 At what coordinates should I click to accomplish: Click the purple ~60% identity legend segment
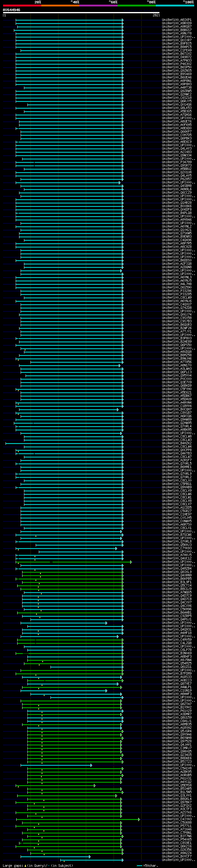pyautogui.click(x=98, y=6)
